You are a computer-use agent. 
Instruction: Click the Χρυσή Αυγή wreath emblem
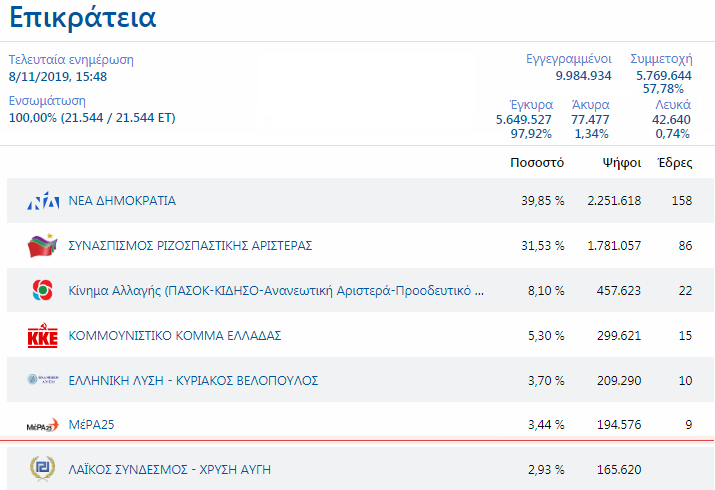tap(42, 469)
